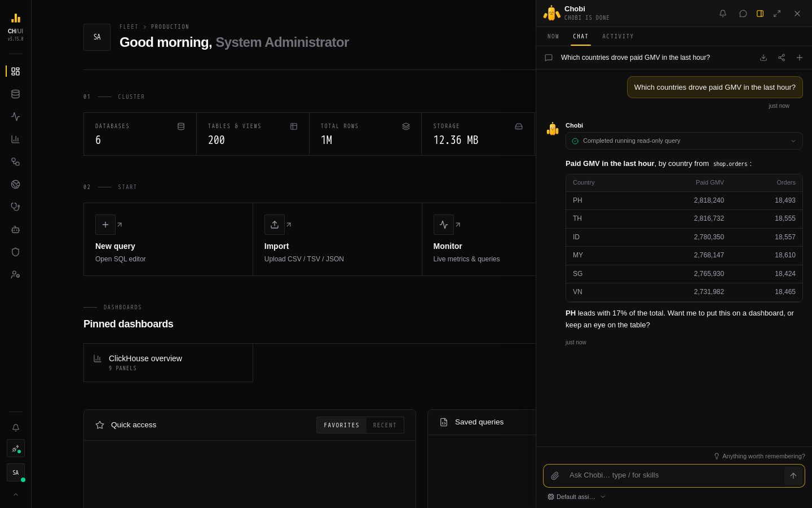The height and width of the screenshot is (508, 812).
Task: Open the Monitor card
Action: click(479, 239)
